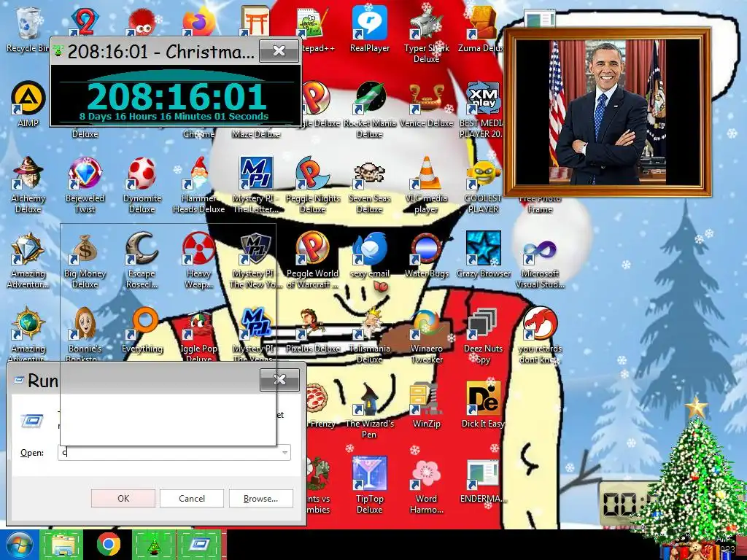Viewport: 747px width, 560px height.
Task: Open Zuma Deluxe desktop shortcut
Action: point(483,29)
